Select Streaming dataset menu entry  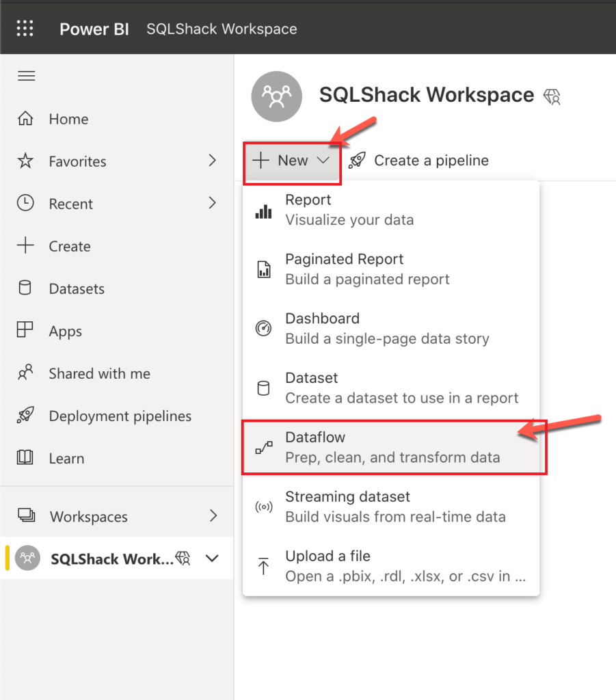tap(391, 507)
